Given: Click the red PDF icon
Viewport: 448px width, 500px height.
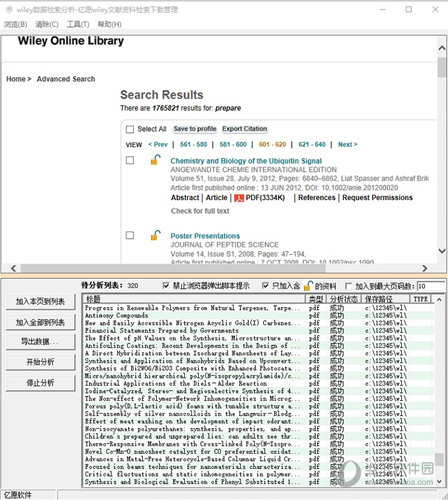Looking at the screenshot, I should pyautogui.click(x=239, y=198).
